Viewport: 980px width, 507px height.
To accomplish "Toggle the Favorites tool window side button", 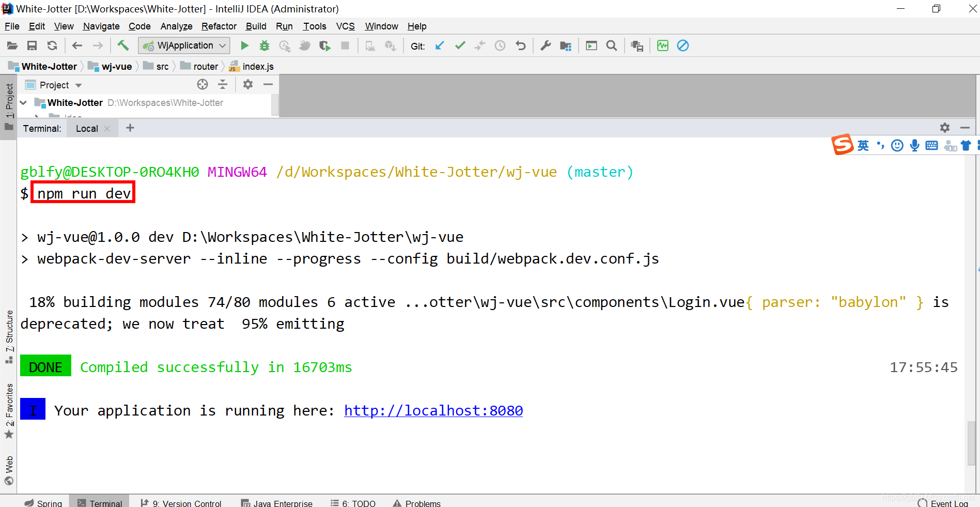I will click(9, 411).
